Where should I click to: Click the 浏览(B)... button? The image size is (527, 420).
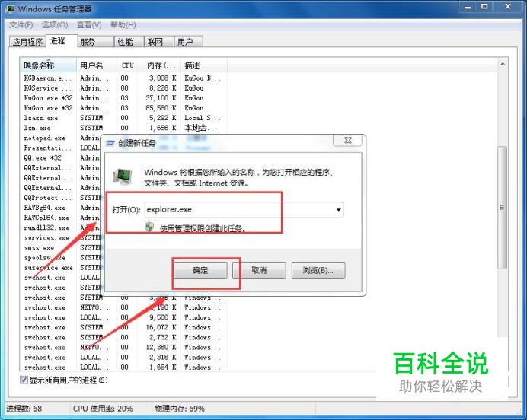[x=318, y=270]
